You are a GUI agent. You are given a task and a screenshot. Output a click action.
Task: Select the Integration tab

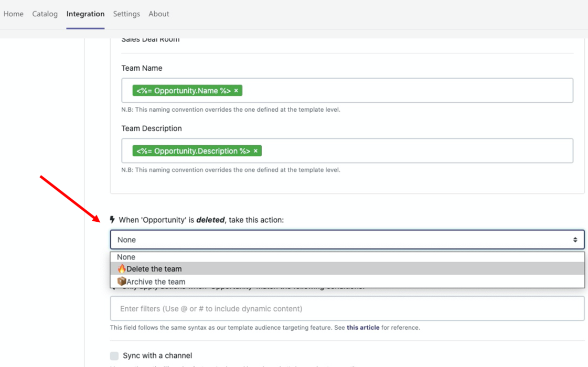coord(85,14)
